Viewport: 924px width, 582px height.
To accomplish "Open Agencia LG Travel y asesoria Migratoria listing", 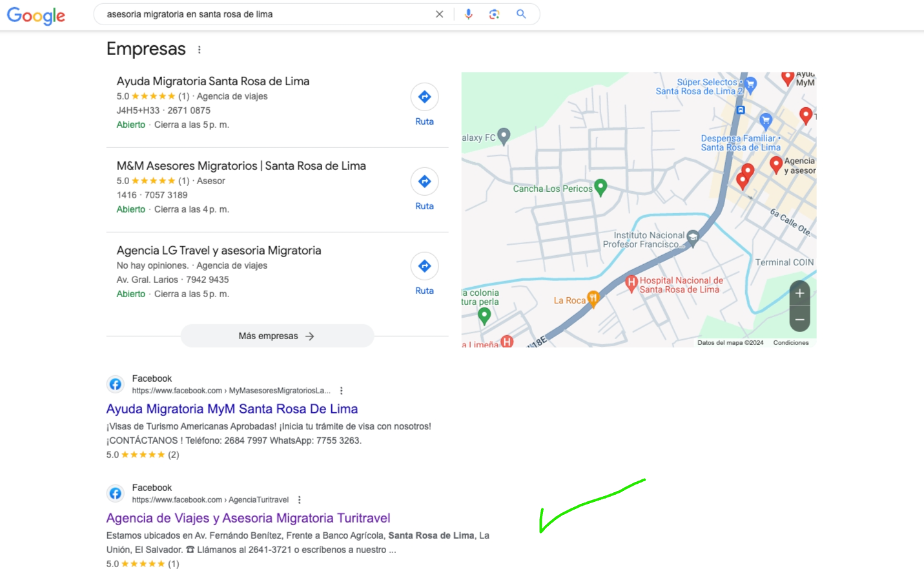I will coord(219,251).
